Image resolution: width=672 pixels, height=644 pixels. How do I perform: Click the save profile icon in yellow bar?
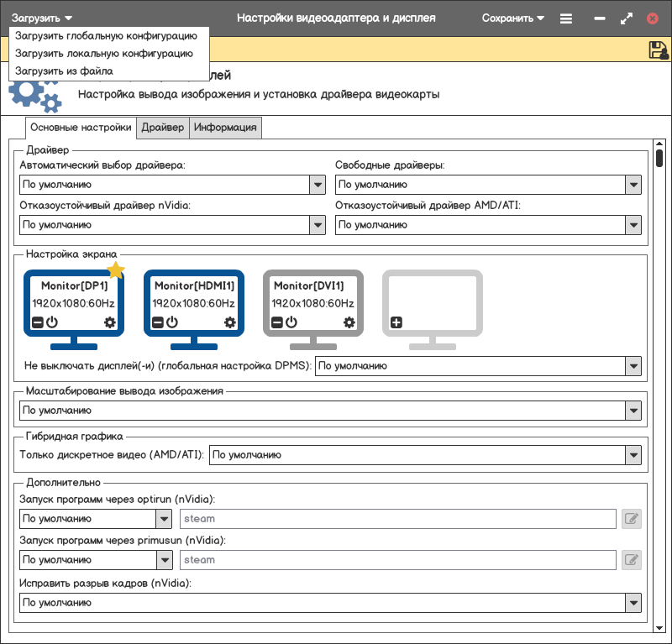click(x=658, y=50)
